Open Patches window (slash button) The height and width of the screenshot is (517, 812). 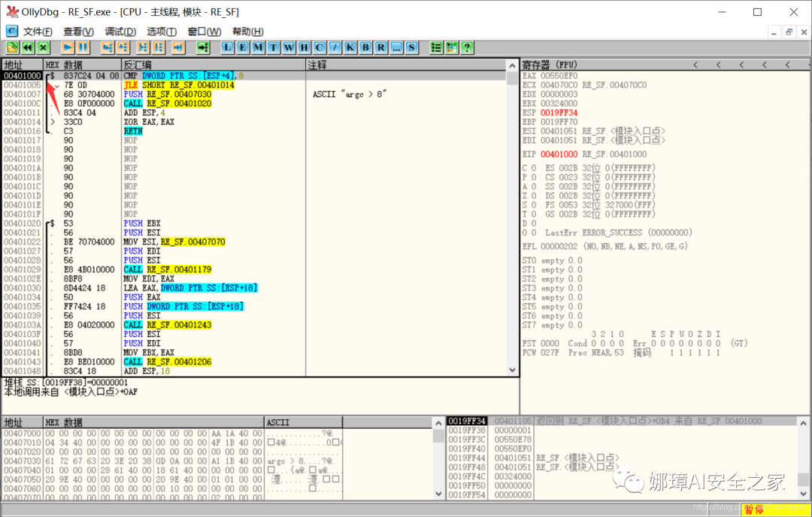tap(335, 47)
